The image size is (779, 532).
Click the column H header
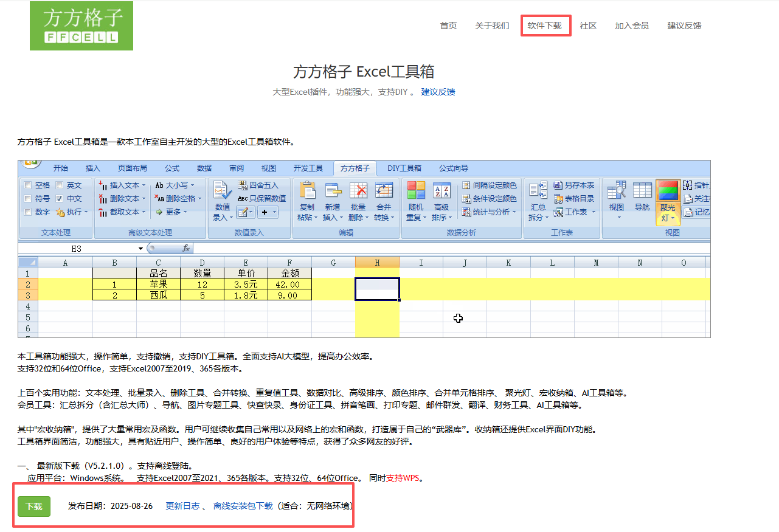coord(377,262)
